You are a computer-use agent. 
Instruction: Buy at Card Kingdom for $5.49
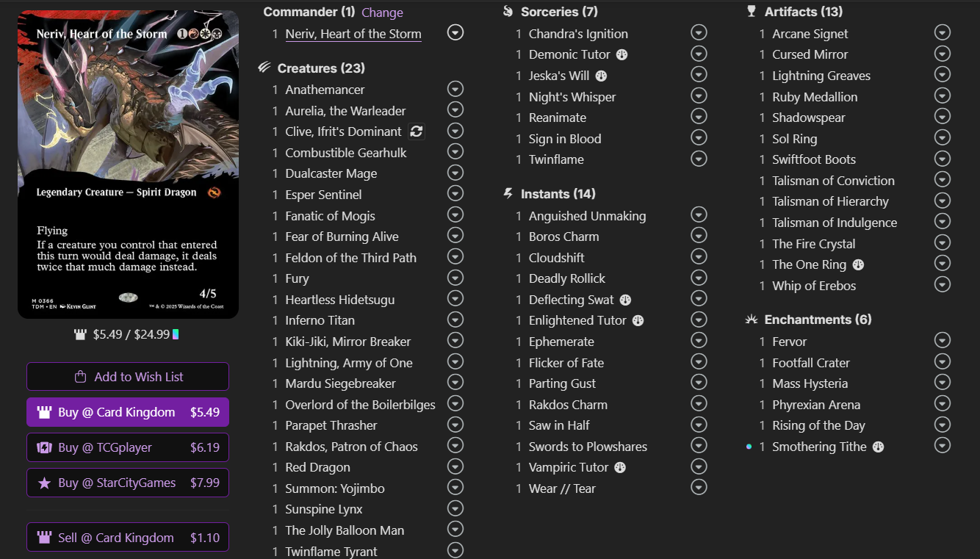[x=128, y=412]
